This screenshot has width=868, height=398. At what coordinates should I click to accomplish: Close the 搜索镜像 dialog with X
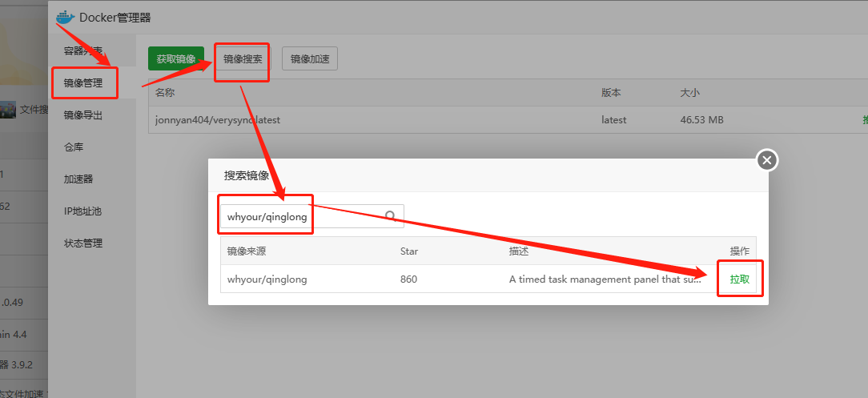[767, 161]
